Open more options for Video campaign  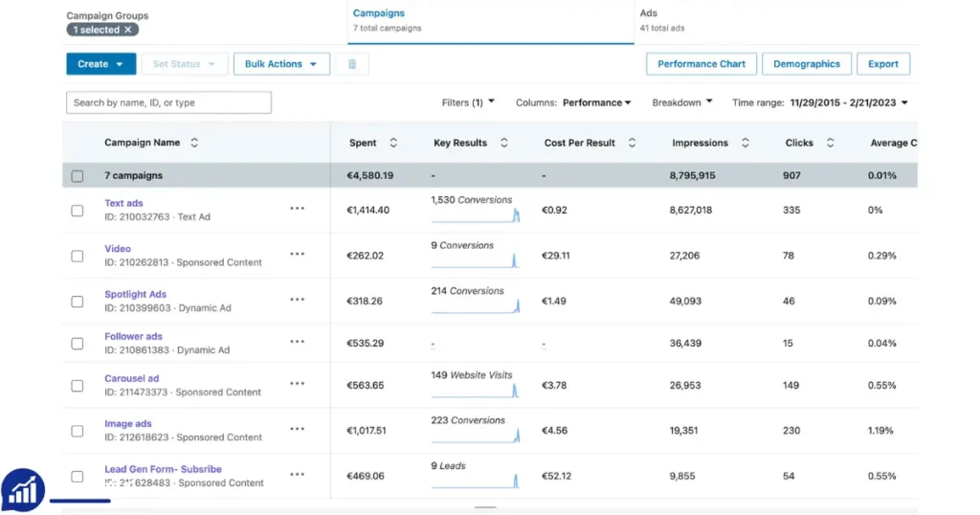(x=298, y=254)
